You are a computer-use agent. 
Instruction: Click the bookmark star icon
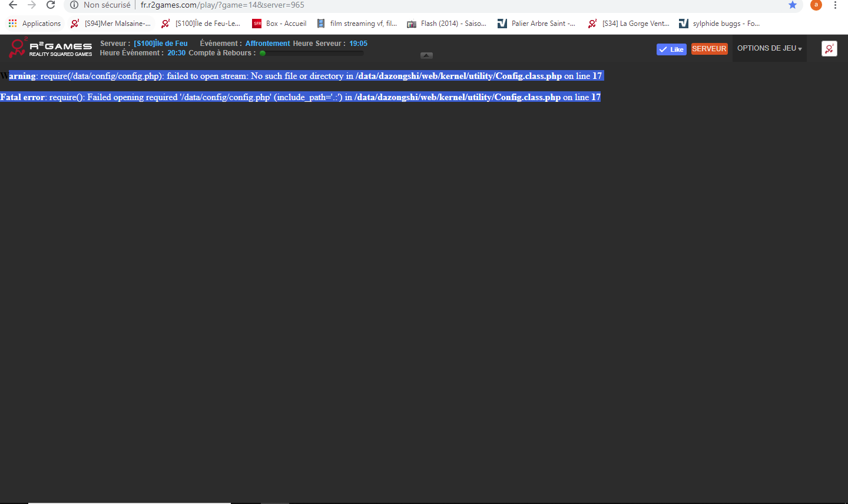pyautogui.click(x=793, y=5)
